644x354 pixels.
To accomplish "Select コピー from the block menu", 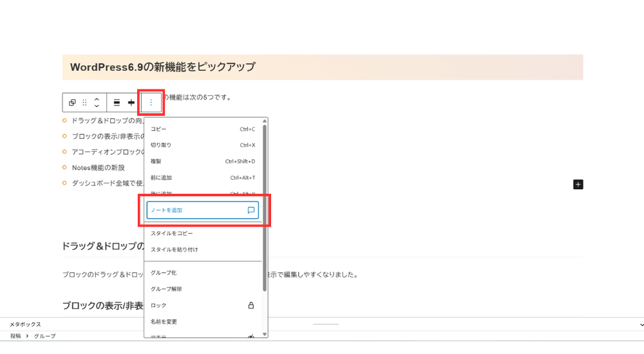I will tap(158, 129).
